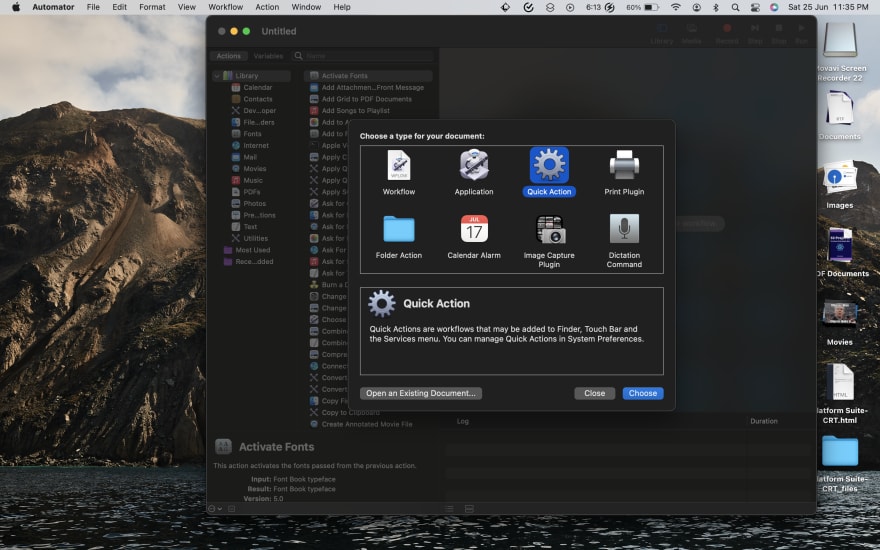Click the action Name search field
This screenshot has width=880, height=550.
[363, 56]
